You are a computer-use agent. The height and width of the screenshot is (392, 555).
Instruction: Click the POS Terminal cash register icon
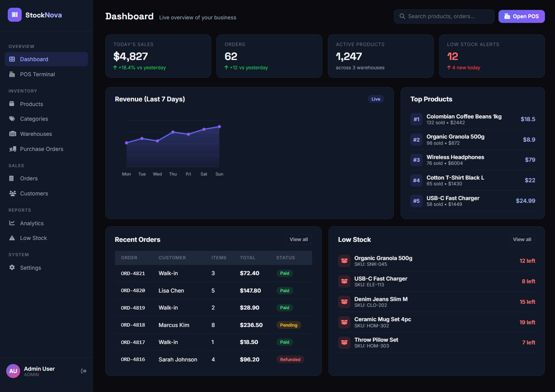coord(12,74)
